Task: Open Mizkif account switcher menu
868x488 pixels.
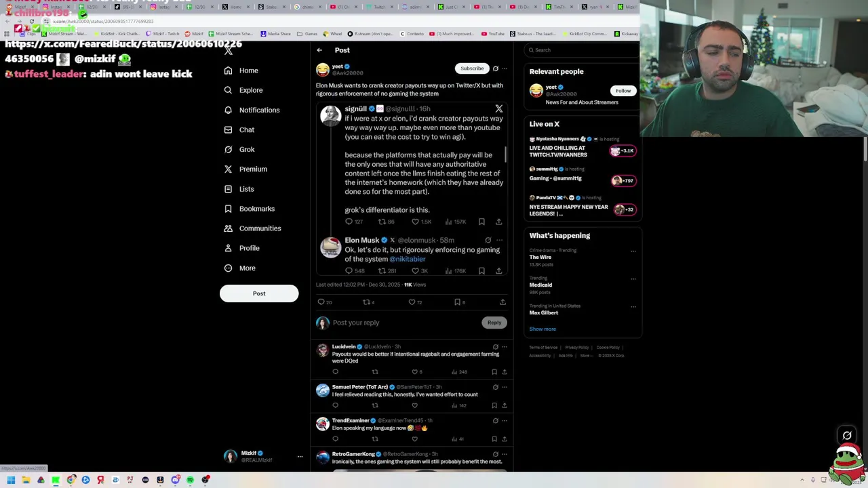Action: tap(263, 456)
